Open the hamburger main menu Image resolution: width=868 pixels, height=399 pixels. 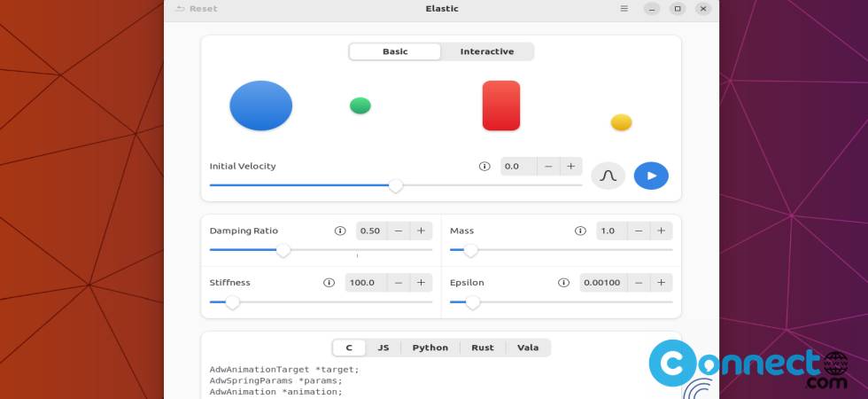pos(624,9)
